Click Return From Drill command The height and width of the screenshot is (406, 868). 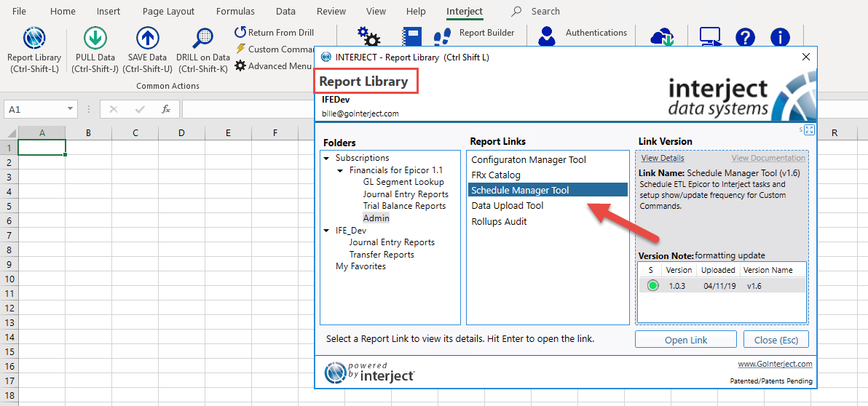coord(274,33)
